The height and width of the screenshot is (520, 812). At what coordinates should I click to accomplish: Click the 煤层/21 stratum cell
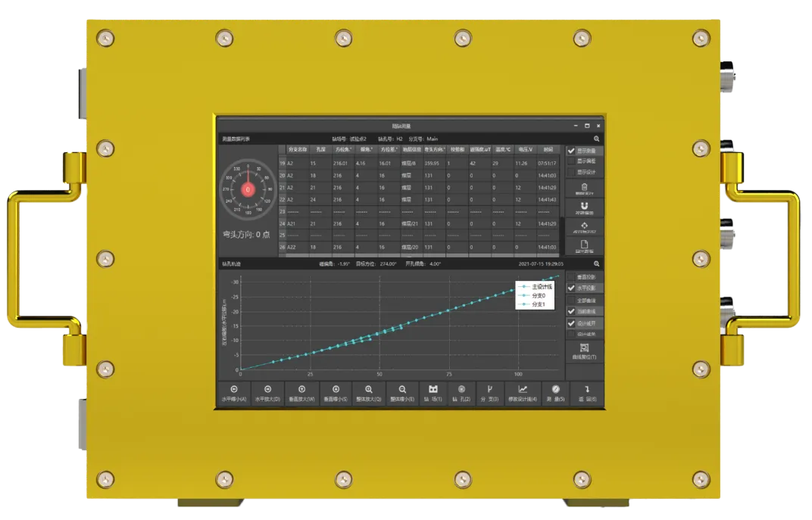pos(412,223)
